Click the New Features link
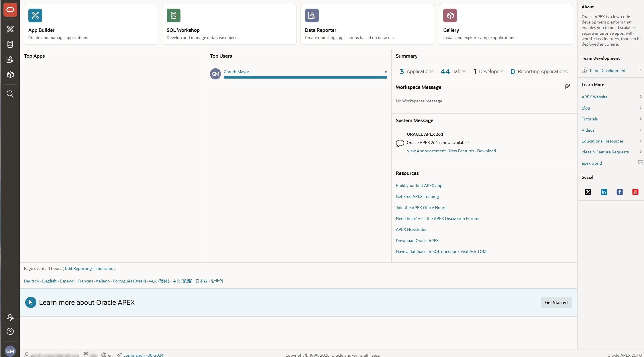The width and height of the screenshot is (644, 357). point(461,151)
